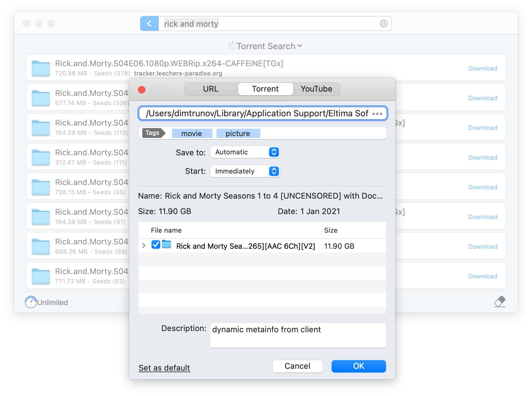532x396 pixels.
Task: Download the 771.73 MB torrent
Action: [x=483, y=276]
